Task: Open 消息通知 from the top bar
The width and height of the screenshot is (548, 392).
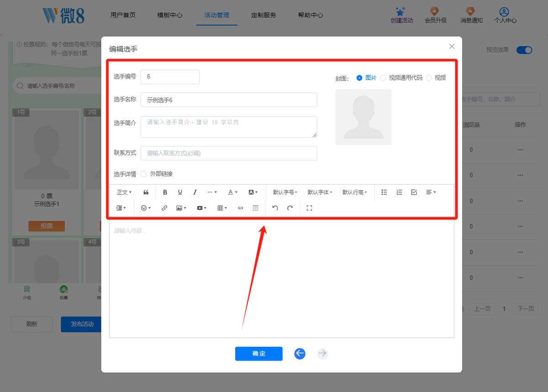Action: click(x=471, y=16)
